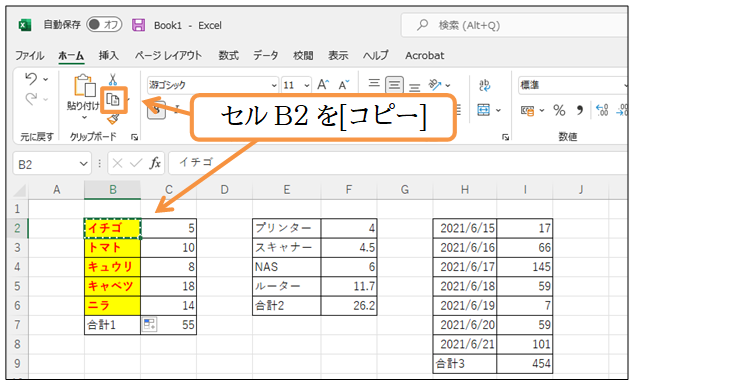
Task: Click the Name Box showing B2
Action: pos(46,164)
